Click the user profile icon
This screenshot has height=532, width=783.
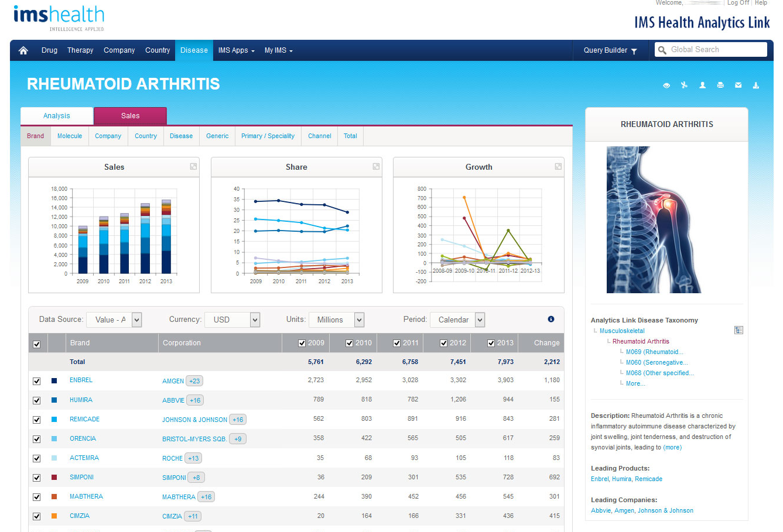click(702, 85)
